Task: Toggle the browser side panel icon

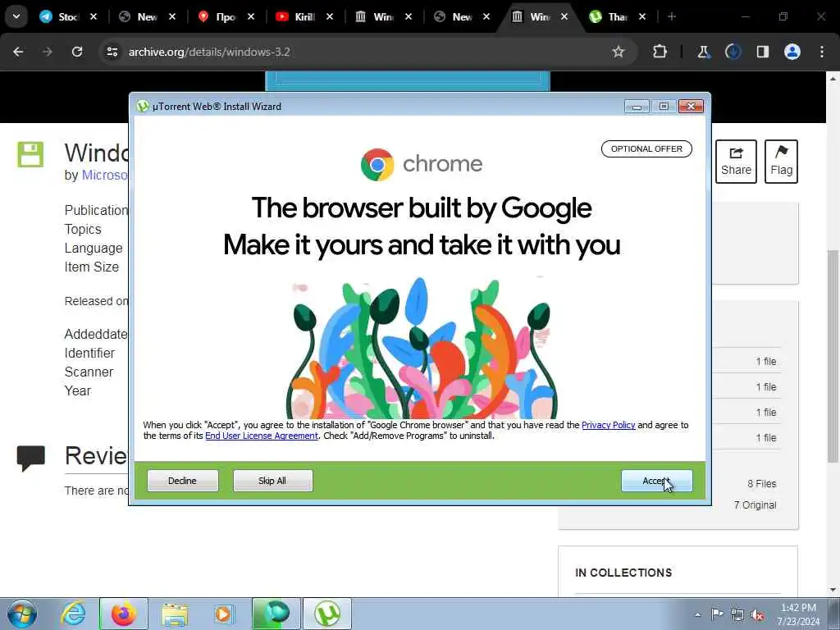Action: coord(763,52)
